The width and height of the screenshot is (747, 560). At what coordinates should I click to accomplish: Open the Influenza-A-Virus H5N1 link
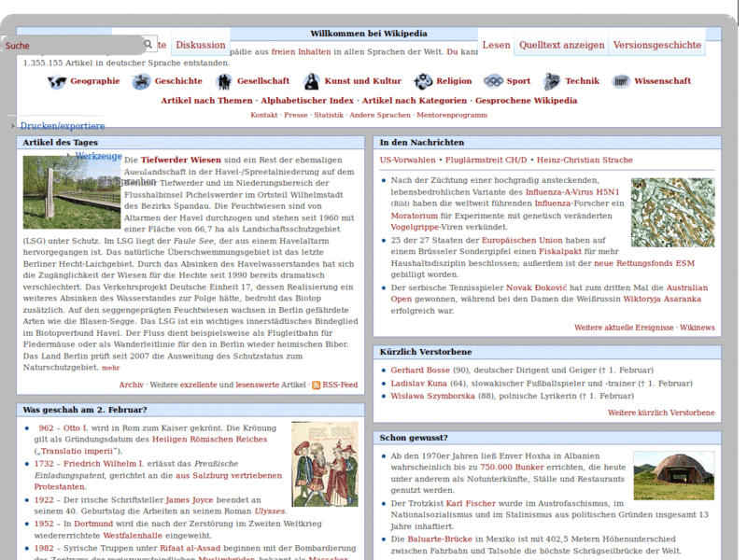(572, 192)
